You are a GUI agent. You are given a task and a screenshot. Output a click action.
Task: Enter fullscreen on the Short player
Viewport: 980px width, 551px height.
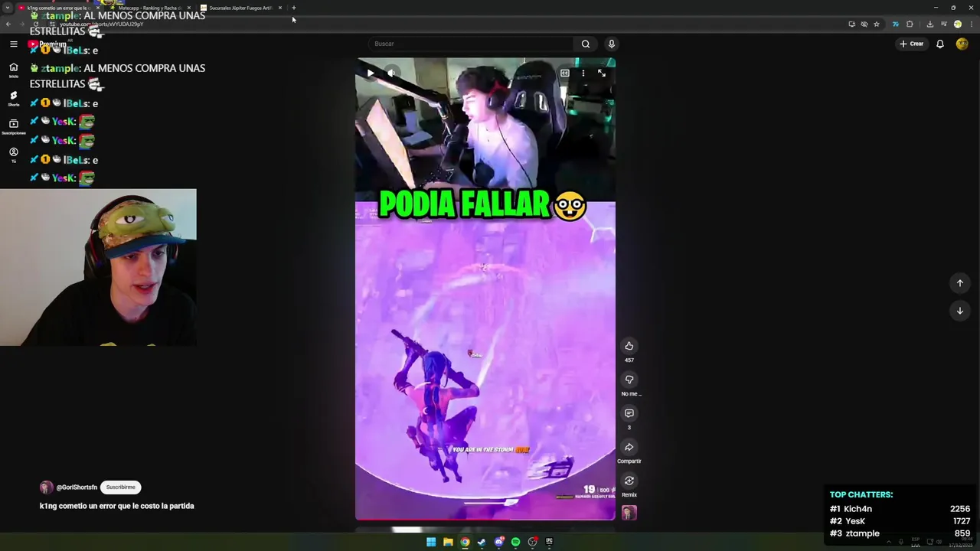(x=602, y=73)
